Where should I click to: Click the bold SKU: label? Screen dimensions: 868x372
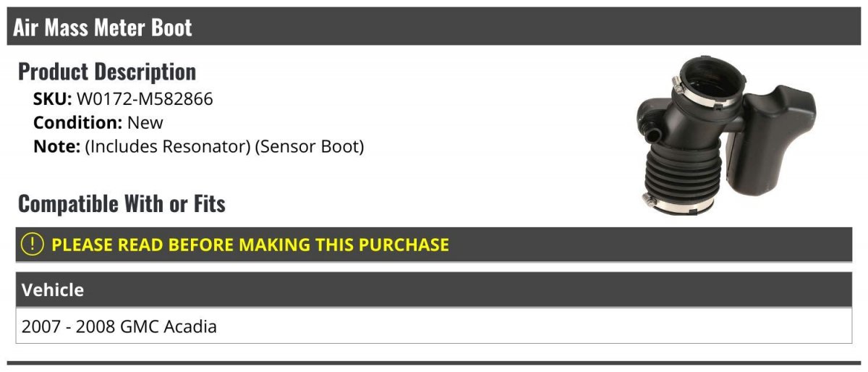[x=53, y=99]
